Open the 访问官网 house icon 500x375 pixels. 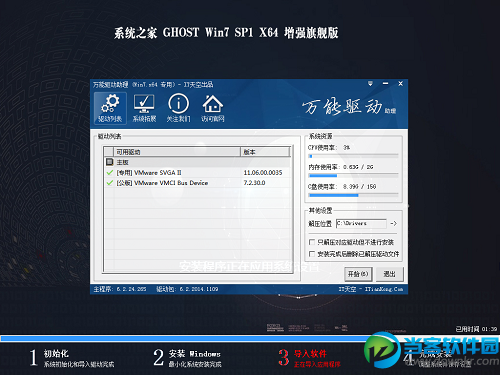pyautogui.click(x=213, y=108)
